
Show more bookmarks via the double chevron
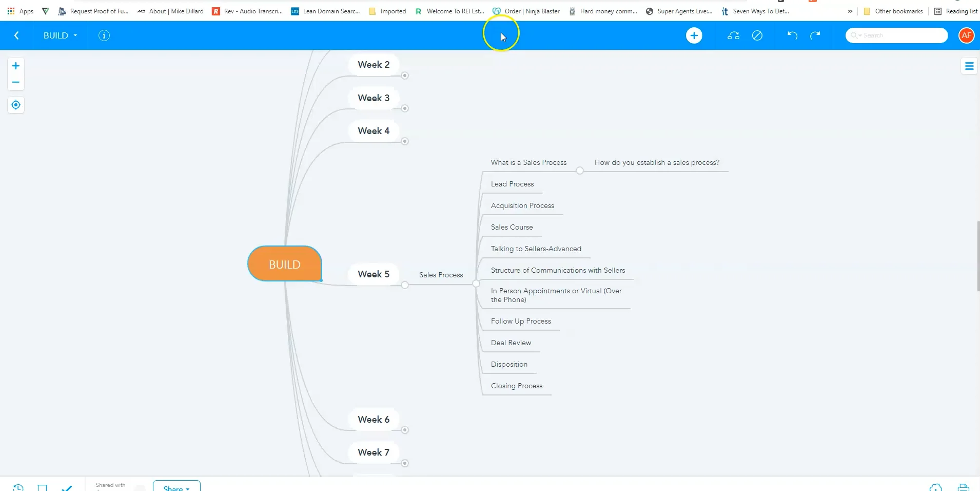click(x=850, y=11)
